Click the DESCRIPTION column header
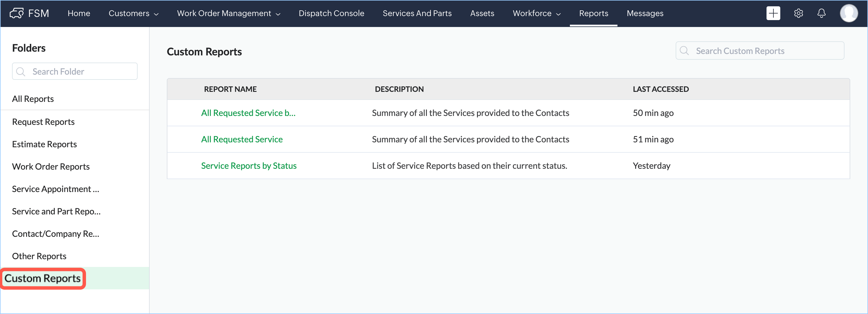This screenshot has width=868, height=314. tap(399, 89)
